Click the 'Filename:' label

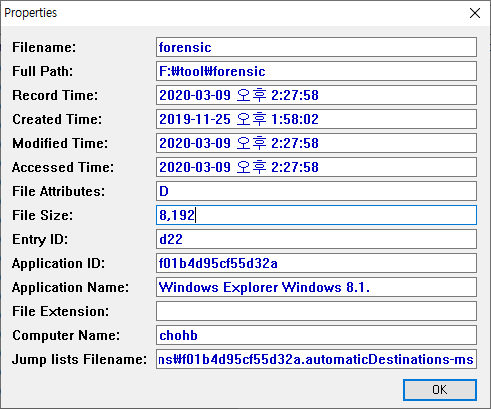(x=44, y=47)
